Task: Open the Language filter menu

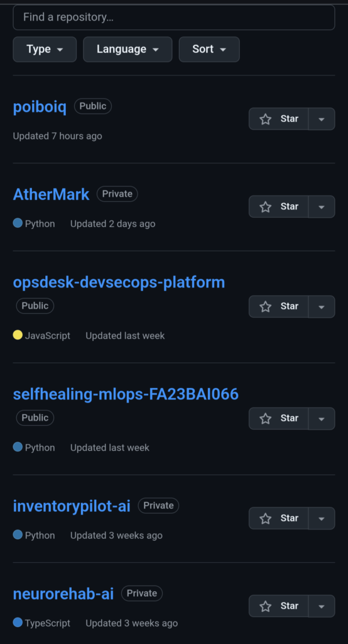Action: pos(128,49)
